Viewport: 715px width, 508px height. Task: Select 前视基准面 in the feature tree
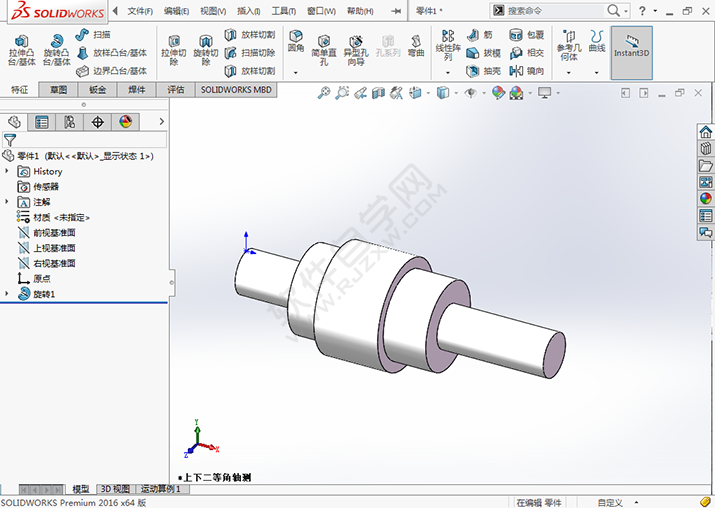[54, 233]
